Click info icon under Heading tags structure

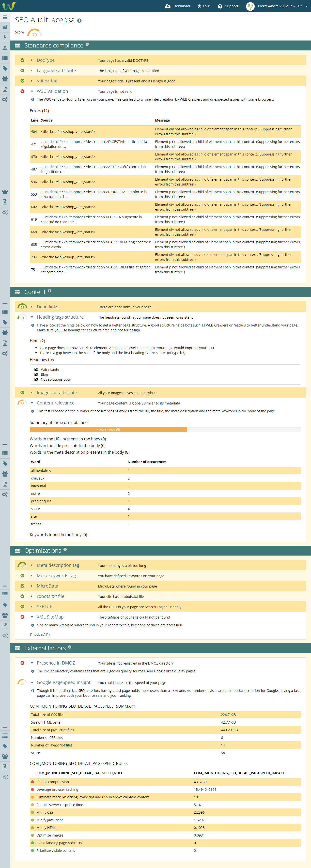click(x=33, y=325)
